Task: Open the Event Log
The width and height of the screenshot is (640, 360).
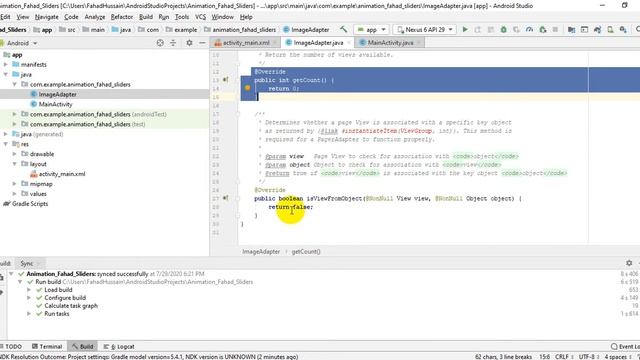Action: [x=625, y=347]
